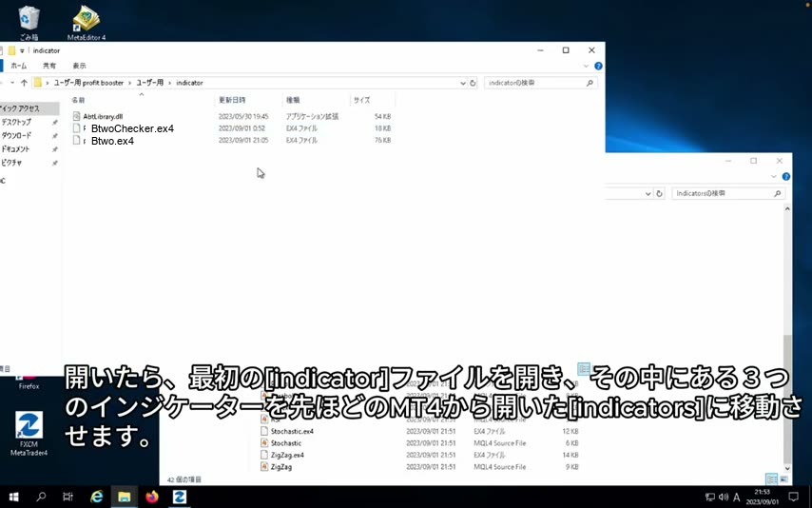Switch back window to details view

click(771, 479)
